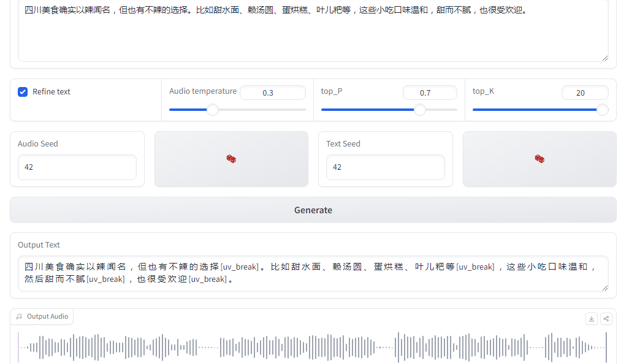Click the top_P slider handle
Image resolution: width=621 pixels, height=364 pixels.
[x=420, y=110]
